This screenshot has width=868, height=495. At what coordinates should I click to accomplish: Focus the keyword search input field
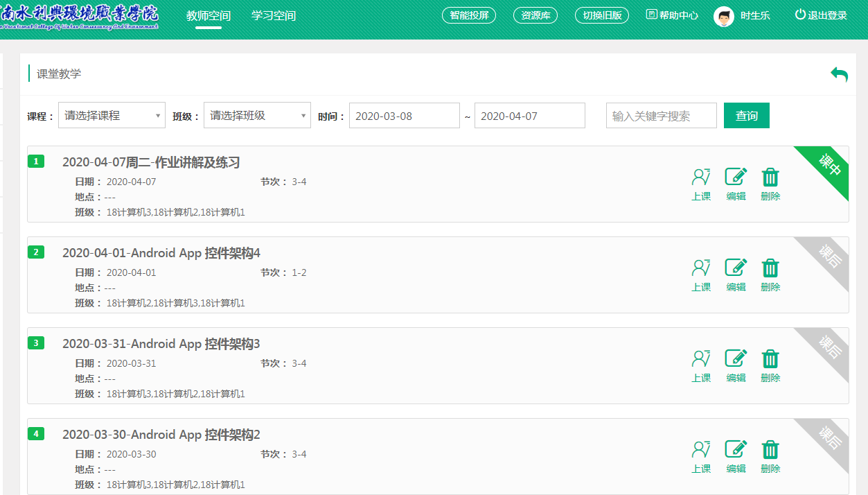click(x=661, y=116)
